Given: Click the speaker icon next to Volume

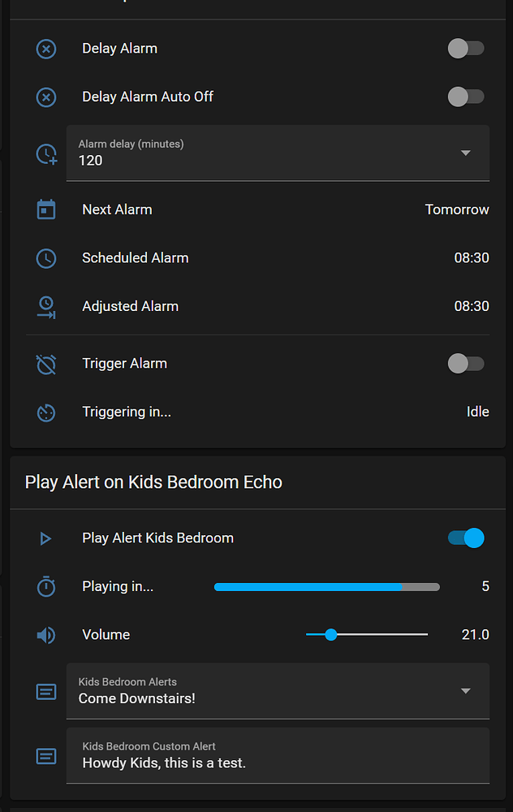Looking at the screenshot, I should click(46, 635).
